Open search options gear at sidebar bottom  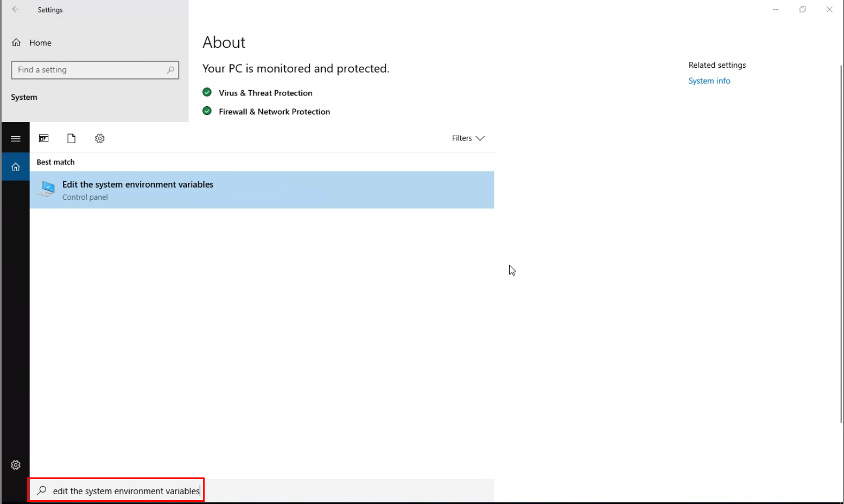point(15,465)
